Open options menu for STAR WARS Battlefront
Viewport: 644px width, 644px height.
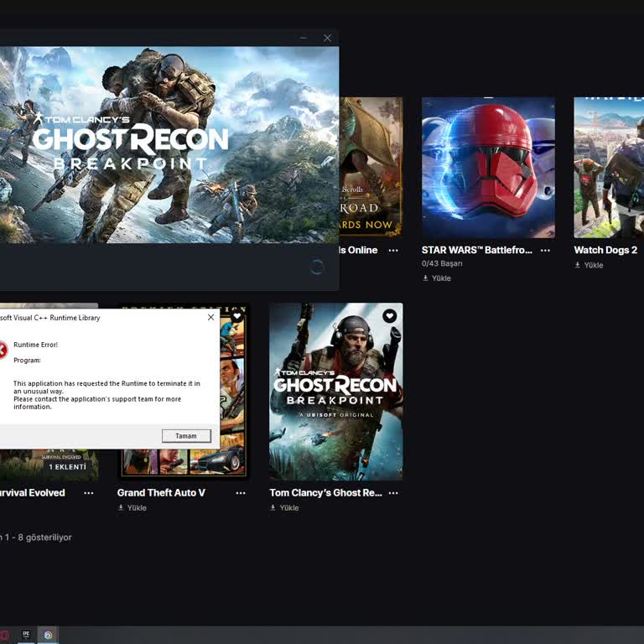[x=545, y=251]
